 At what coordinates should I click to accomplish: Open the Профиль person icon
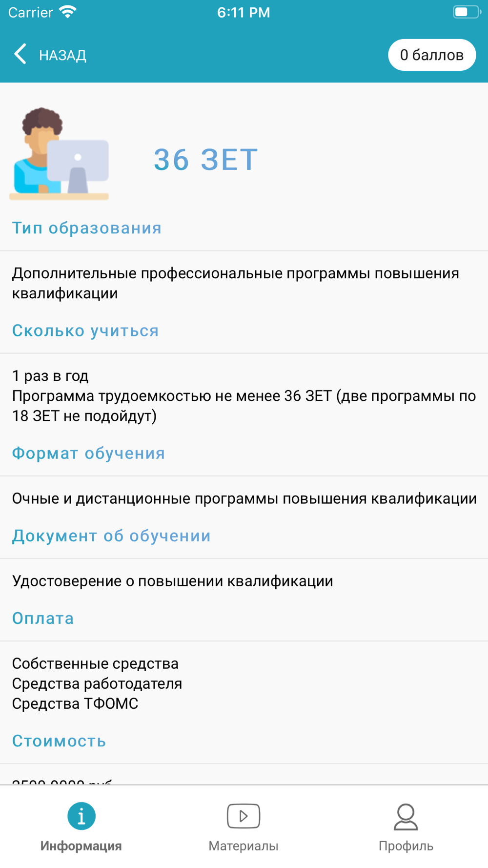coord(406,817)
